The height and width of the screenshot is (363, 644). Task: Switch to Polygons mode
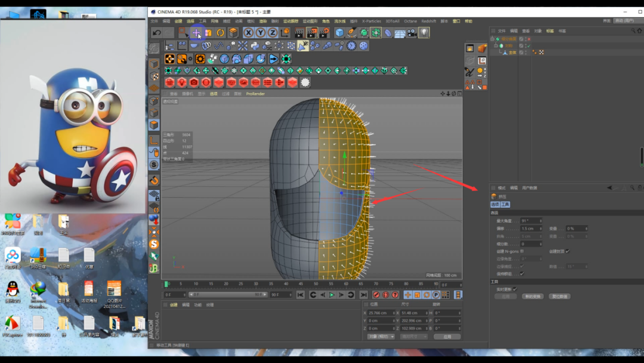point(154,125)
